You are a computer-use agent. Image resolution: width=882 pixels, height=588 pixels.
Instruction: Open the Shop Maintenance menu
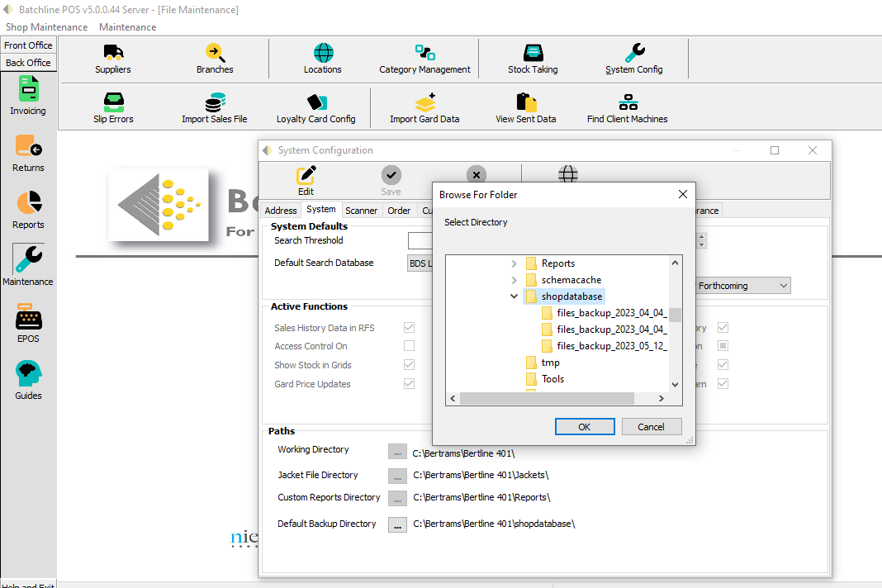[x=47, y=27]
